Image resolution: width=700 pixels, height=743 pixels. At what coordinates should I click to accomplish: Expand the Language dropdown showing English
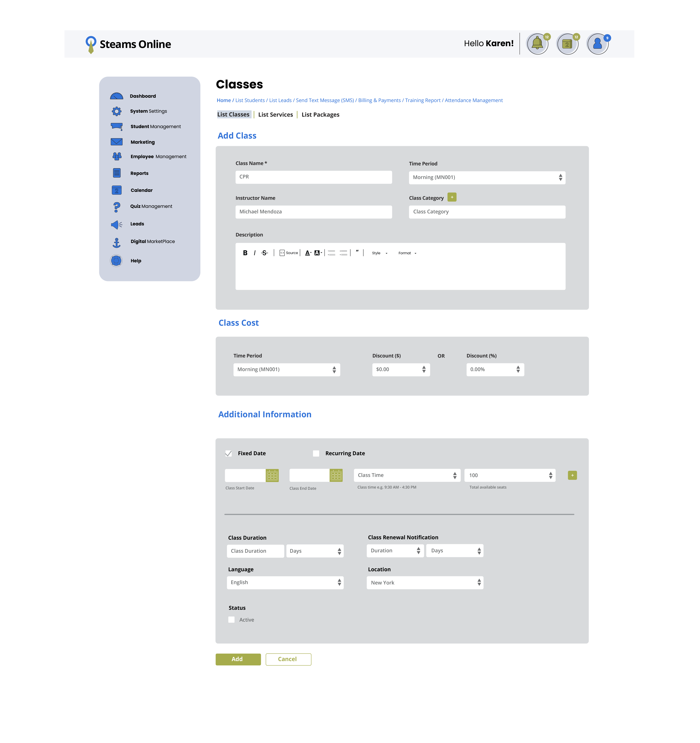coord(285,582)
